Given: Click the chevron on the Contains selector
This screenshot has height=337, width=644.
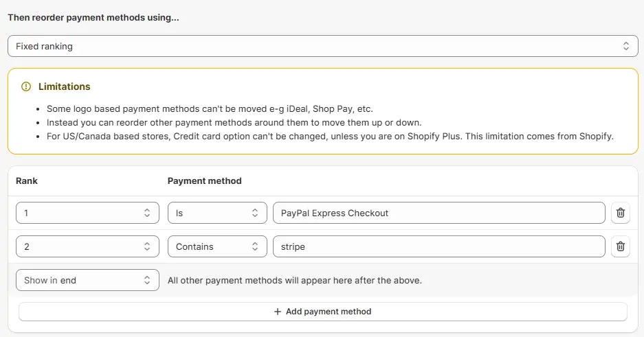Looking at the screenshot, I should pos(254,246).
